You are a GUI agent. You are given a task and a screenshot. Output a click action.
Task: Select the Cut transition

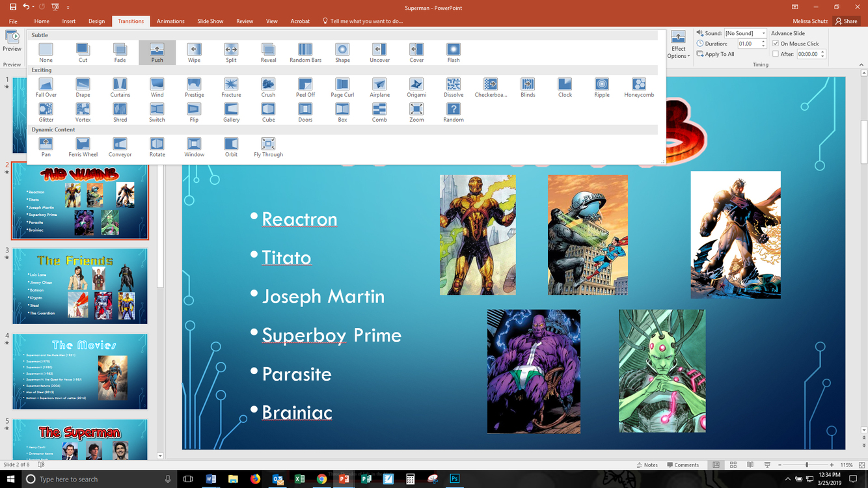click(x=83, y=52)
